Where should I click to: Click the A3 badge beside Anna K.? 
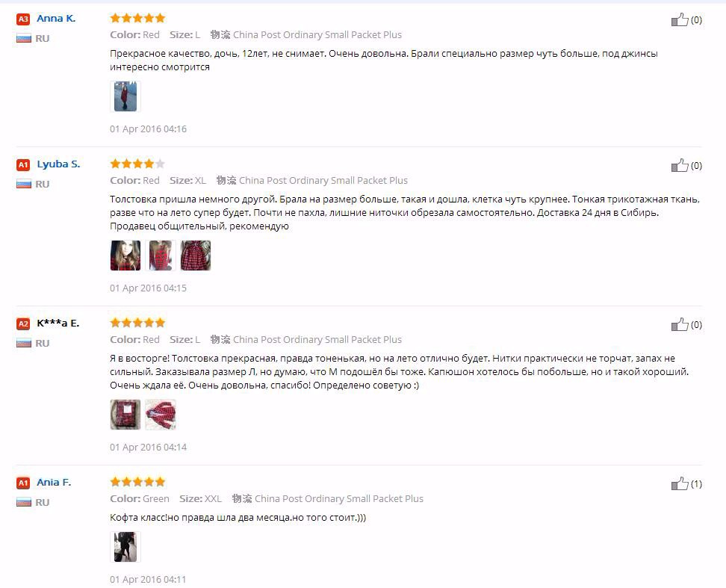coord(22,19)
